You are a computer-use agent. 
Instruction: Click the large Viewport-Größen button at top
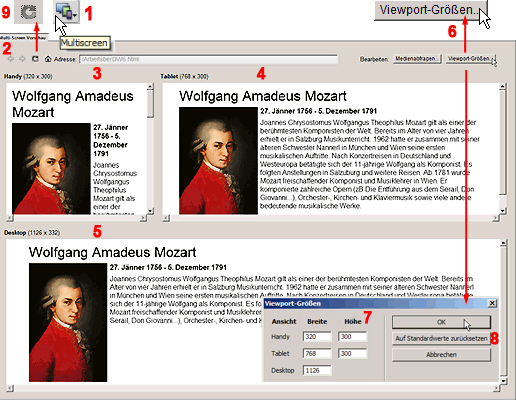click(x=431, y=10)
